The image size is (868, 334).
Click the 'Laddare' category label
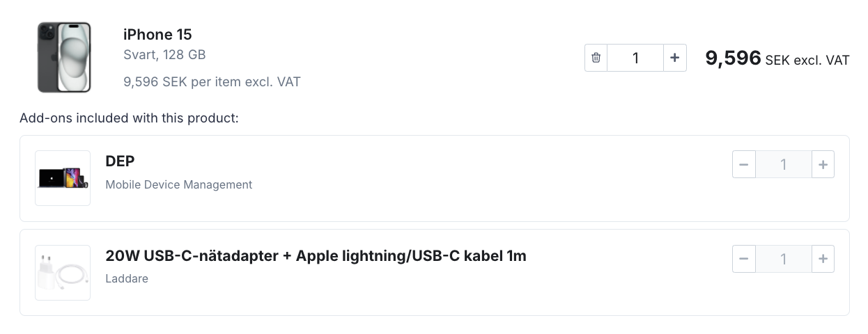pos(127,278)
